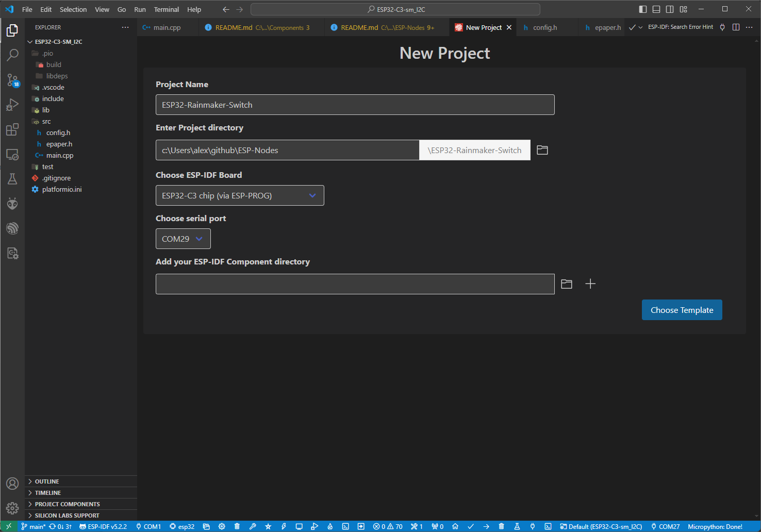Open ESP-IDF SDK configuration gear in status bar
Viewport: 761px width, 532px height.
click(222, 526)
